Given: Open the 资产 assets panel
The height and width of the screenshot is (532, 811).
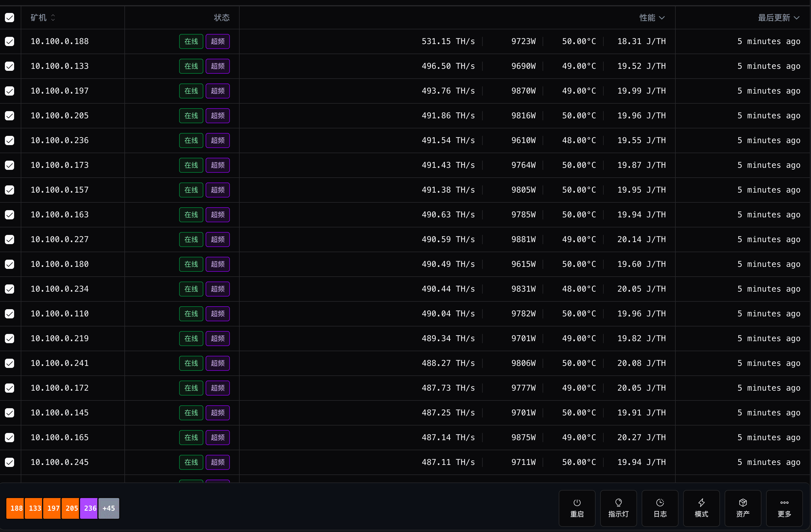Looking at the screenshot, I should tap(743, 508).
